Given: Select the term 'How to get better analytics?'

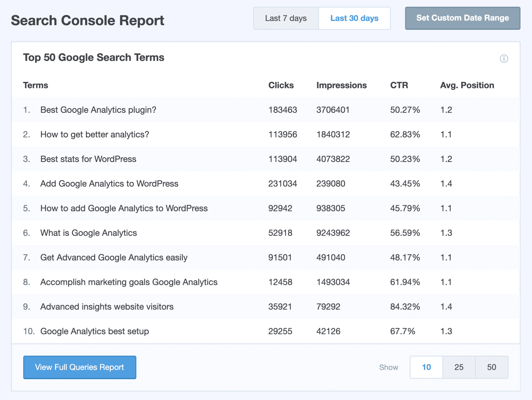Looking at the screenshot, I should point(95,134).
